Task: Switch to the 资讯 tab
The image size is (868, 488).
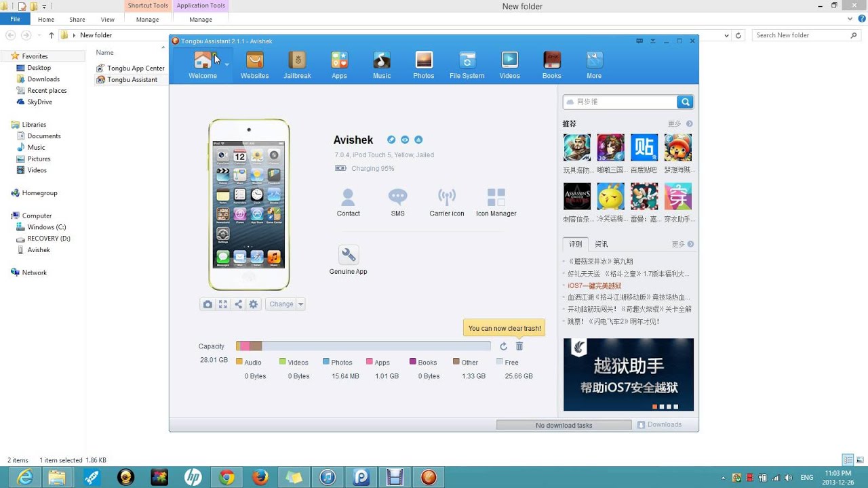Action: point(601,244)
